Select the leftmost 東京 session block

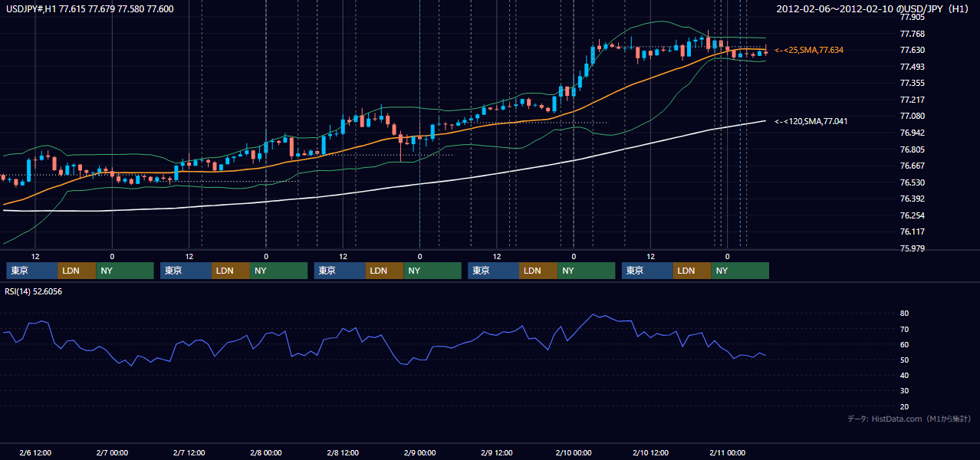click(32, 271)
